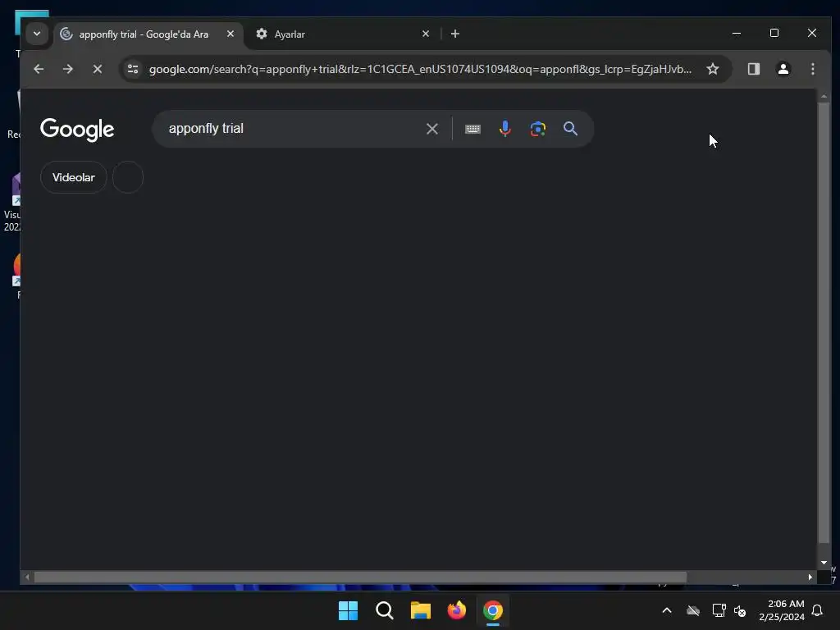Viewport: 840px width, 630px height.
Task: Filter results by Videolar
Action: coord(73,177)
